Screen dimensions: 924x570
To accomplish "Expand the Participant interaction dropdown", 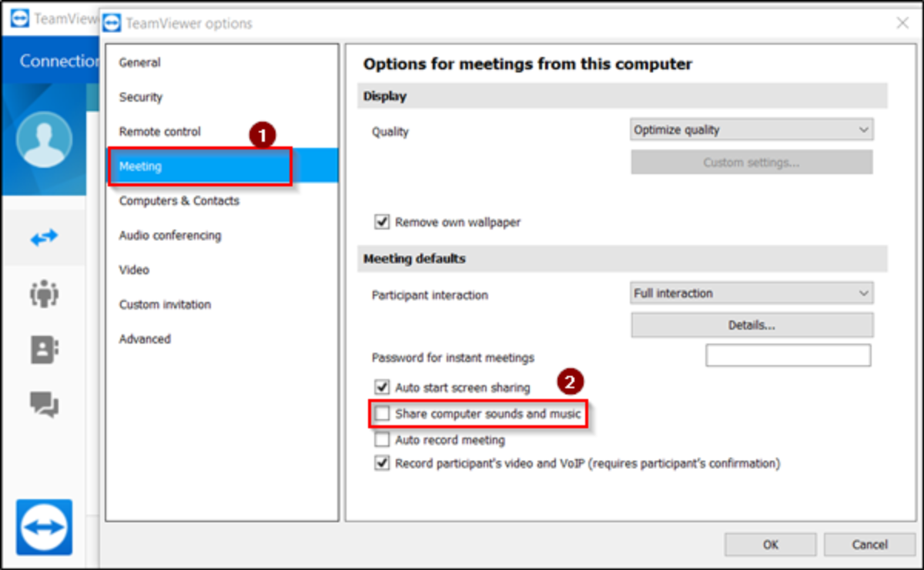I will coord(752,293).
